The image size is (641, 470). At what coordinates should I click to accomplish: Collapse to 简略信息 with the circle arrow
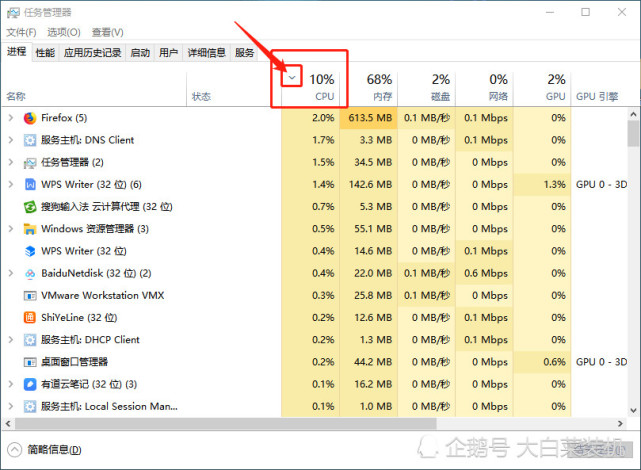14,450
